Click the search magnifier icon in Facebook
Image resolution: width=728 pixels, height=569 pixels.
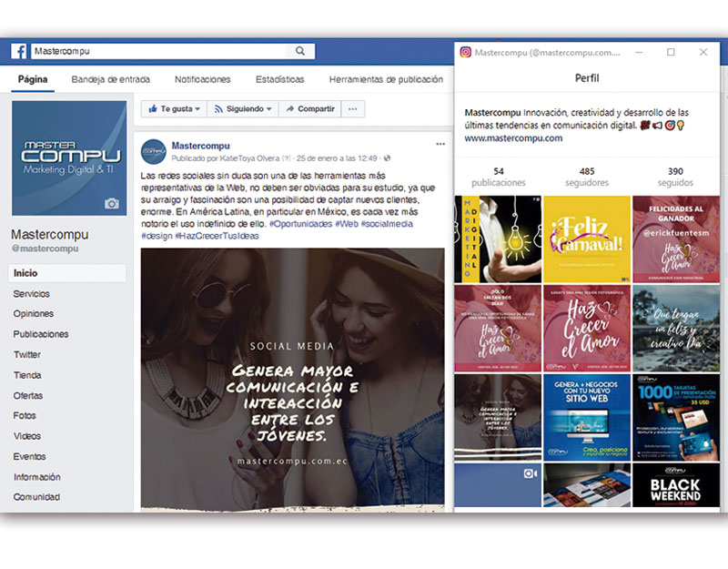click(x=300, y=51)
